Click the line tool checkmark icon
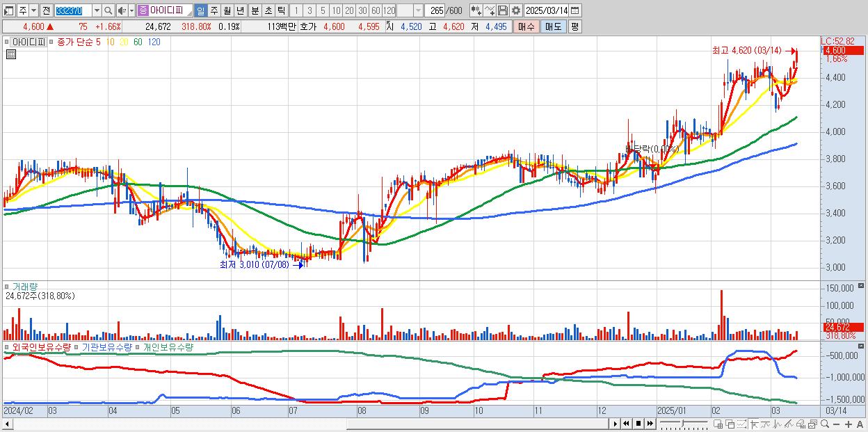The image size is (868, 432). (x=490, y=10)
